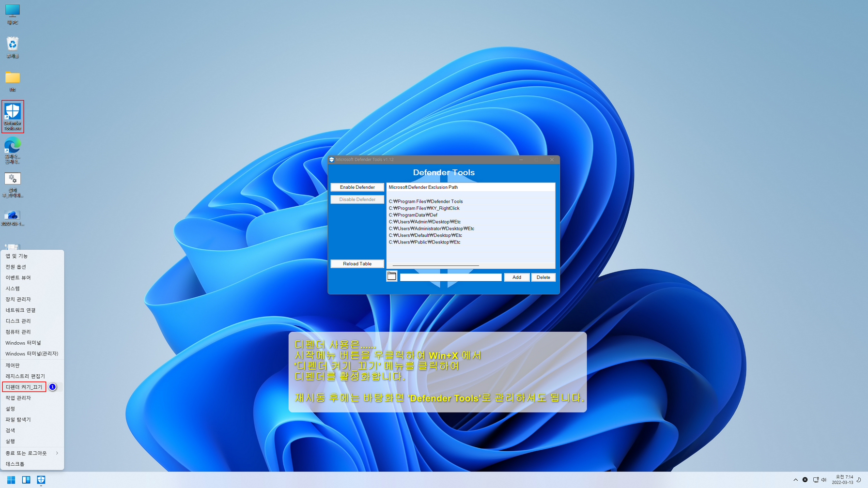
Task: Select C:\Users\Public\Desktop\Etc path
Action: tap(424, 242)
